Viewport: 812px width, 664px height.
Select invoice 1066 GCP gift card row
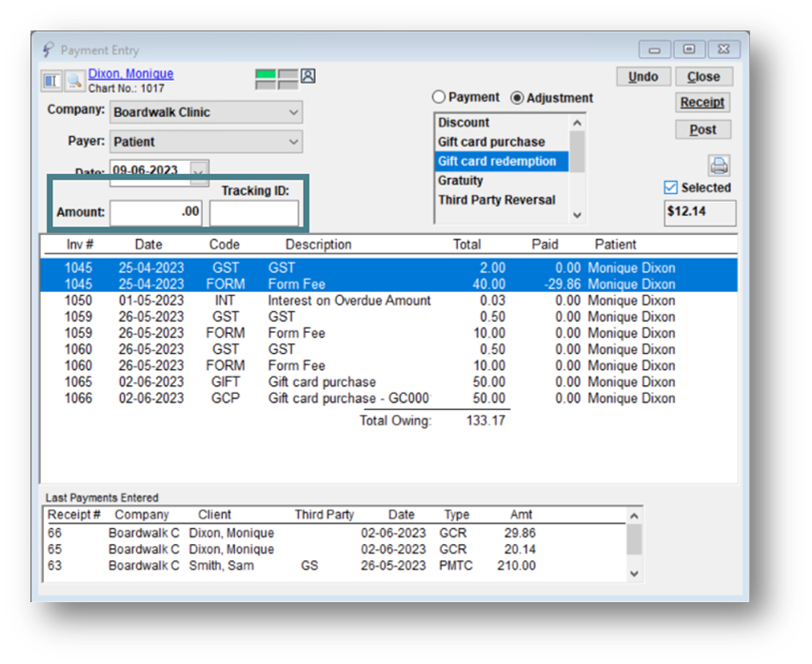pos(388,398)
